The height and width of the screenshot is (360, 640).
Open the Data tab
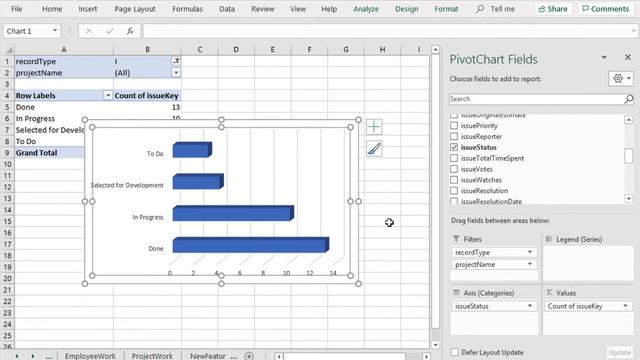[227, 9]
